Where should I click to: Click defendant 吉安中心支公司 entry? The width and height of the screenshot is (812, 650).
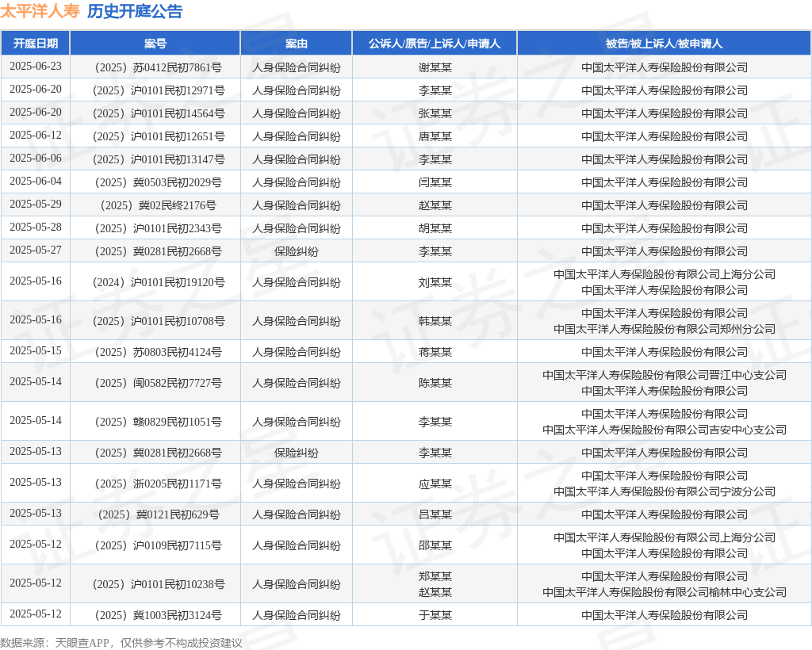pyautogui.click(x=664, y=430)
